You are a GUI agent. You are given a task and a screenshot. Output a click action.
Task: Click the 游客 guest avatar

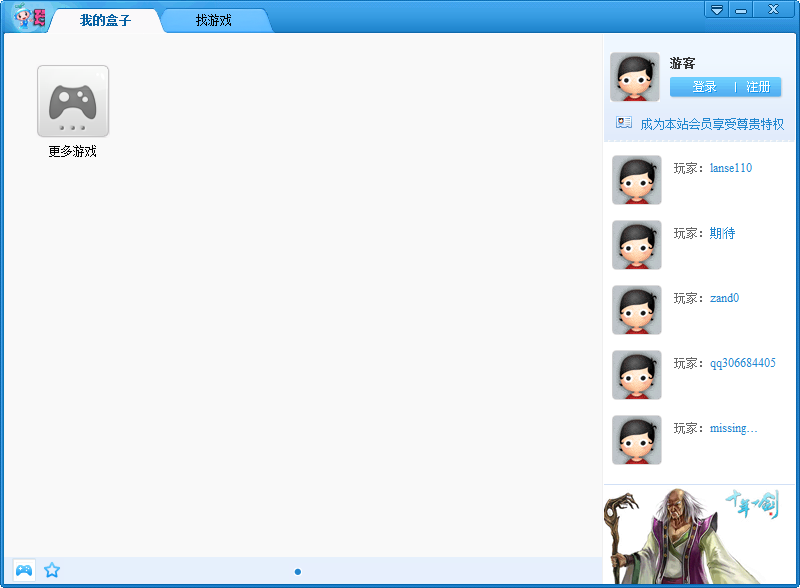635,77
